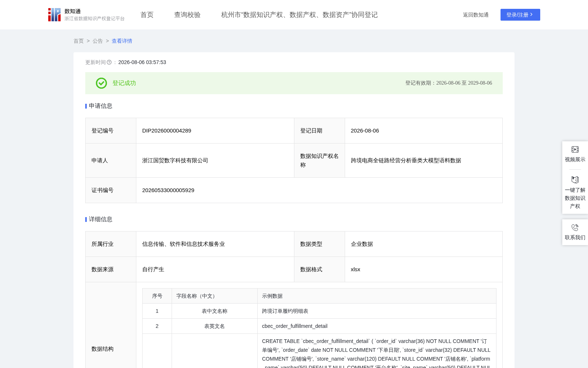
Task: Click 跨境电商全链路经营分析垂类大模型语料数据 name
Action: point(406,160)
